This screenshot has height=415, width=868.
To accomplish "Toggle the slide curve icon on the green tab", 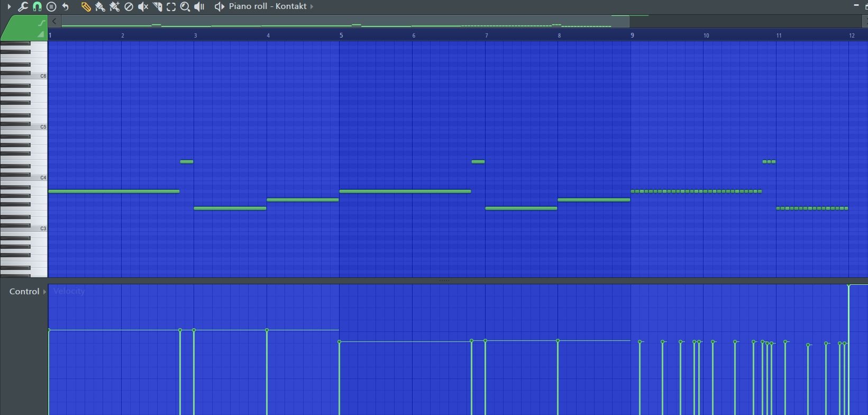I will 42,23.
